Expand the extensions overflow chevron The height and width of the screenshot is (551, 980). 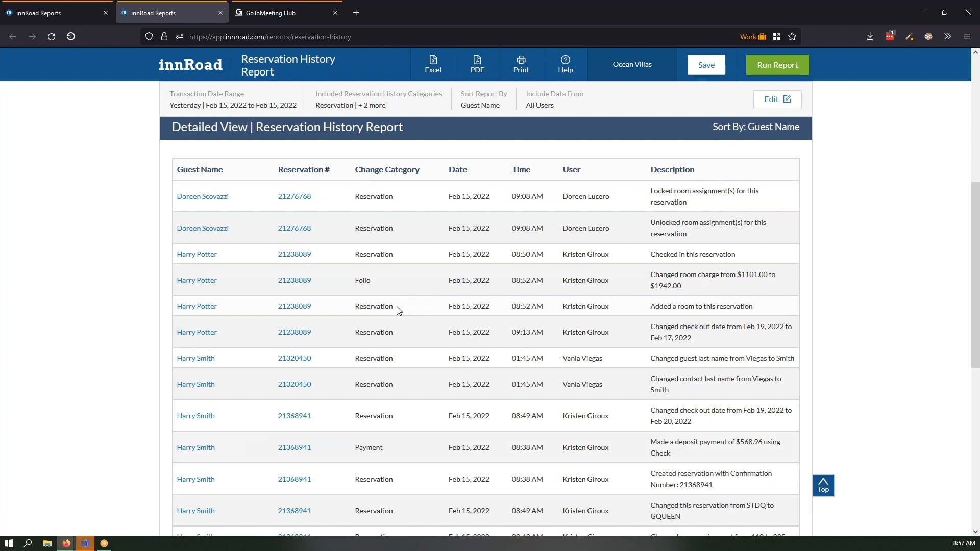947,36
